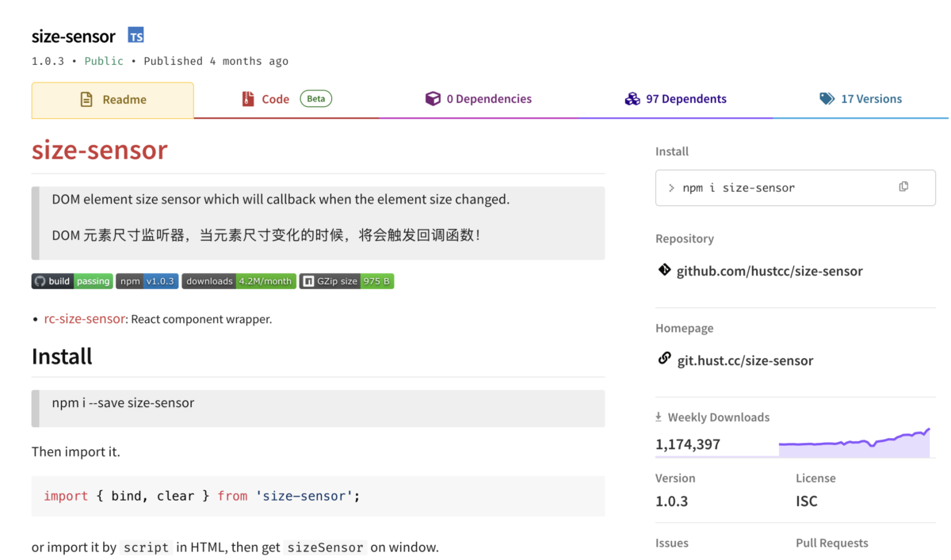The height and width of the screenshot is (560, 951).
Task: Copy the npm install command icon
Action: tap(903, 187)
